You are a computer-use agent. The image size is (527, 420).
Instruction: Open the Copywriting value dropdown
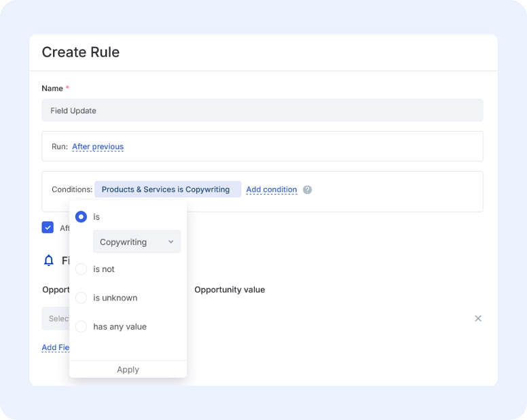pyautogui.click(x=137, y=242)
